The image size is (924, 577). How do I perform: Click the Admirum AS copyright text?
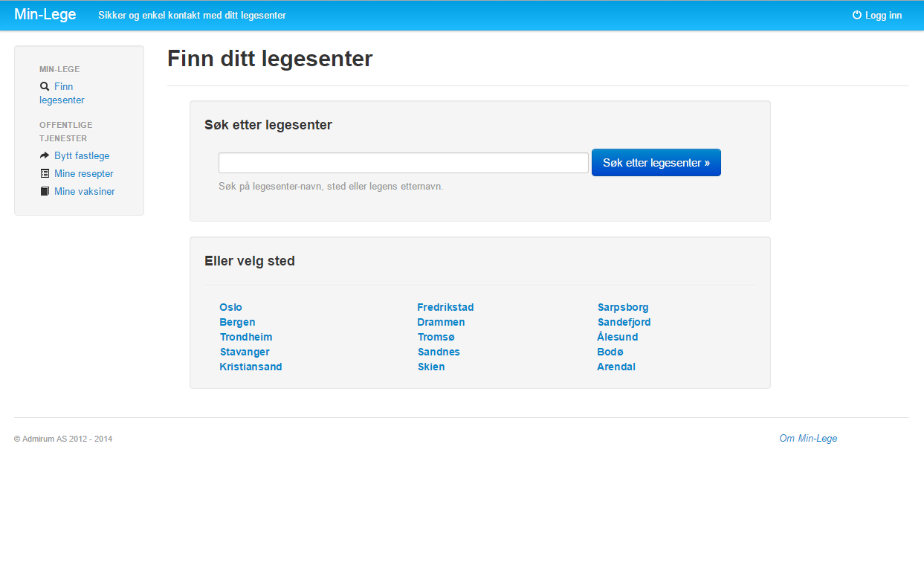(63, 439)
